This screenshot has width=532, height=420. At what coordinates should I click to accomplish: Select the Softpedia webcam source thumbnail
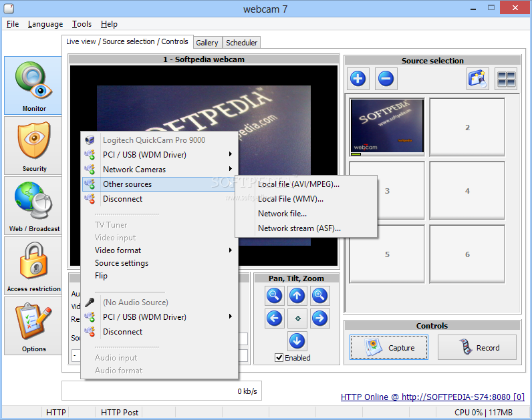click(387, 126)
